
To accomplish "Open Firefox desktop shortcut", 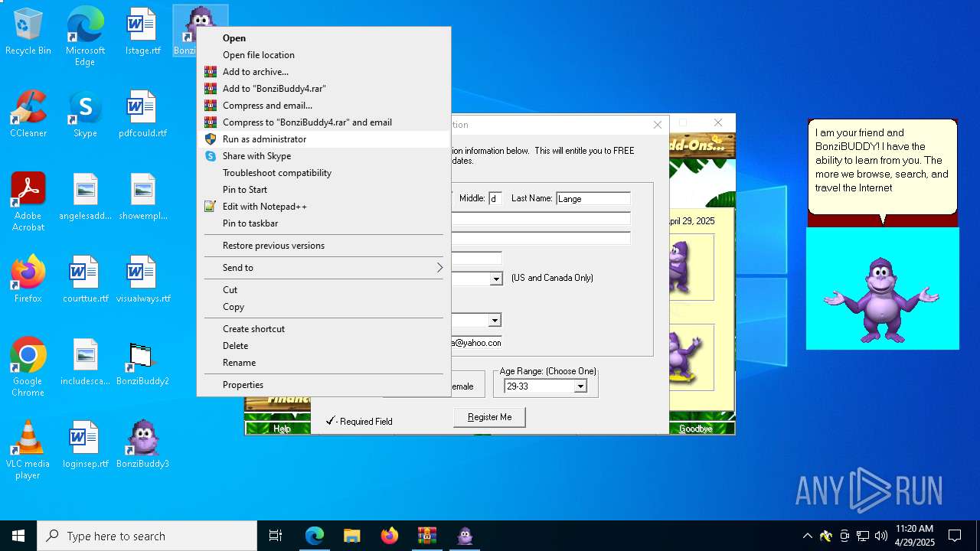I will tap(28, 280).
